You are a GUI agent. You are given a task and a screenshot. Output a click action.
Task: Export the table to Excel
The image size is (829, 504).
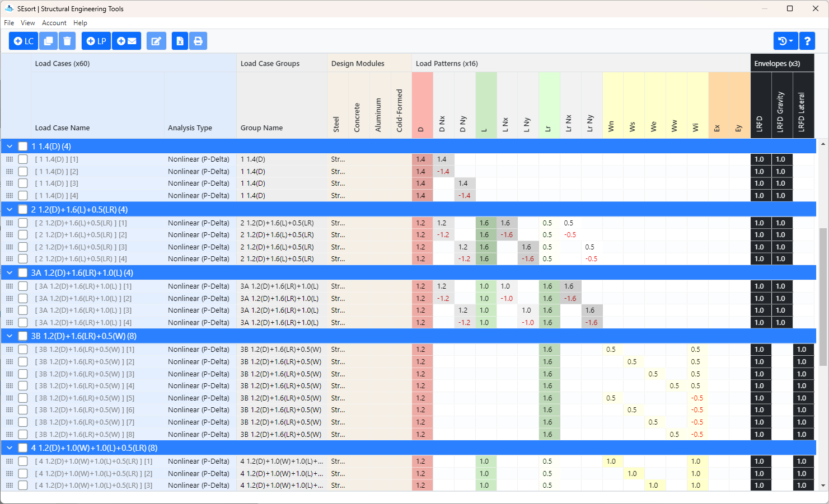[180, 41]
